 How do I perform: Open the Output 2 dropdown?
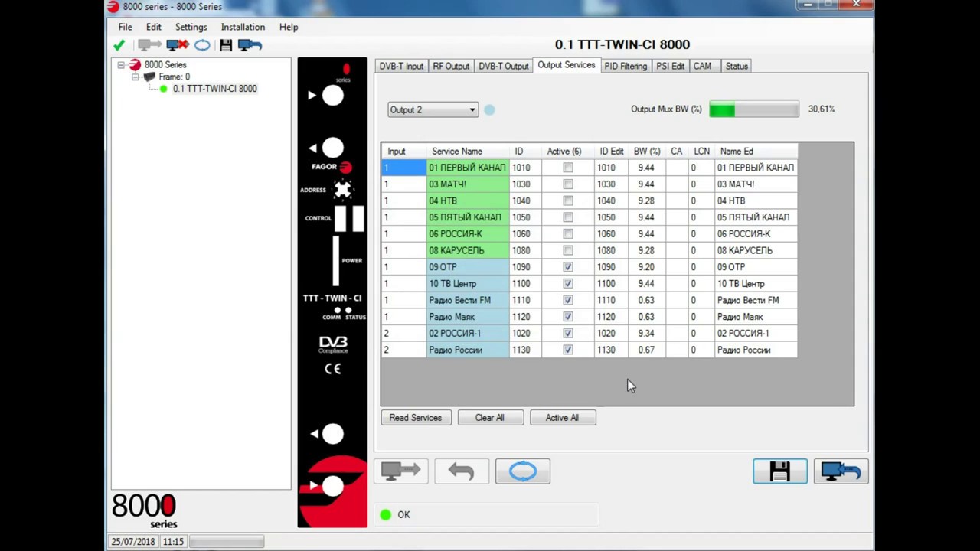(x=433, y=110)
